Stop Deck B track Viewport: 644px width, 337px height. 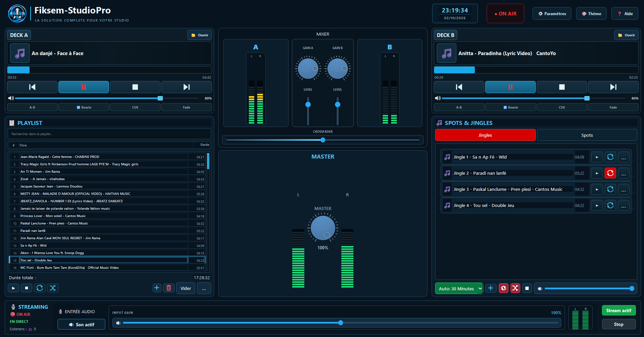[x=562, y=87]
